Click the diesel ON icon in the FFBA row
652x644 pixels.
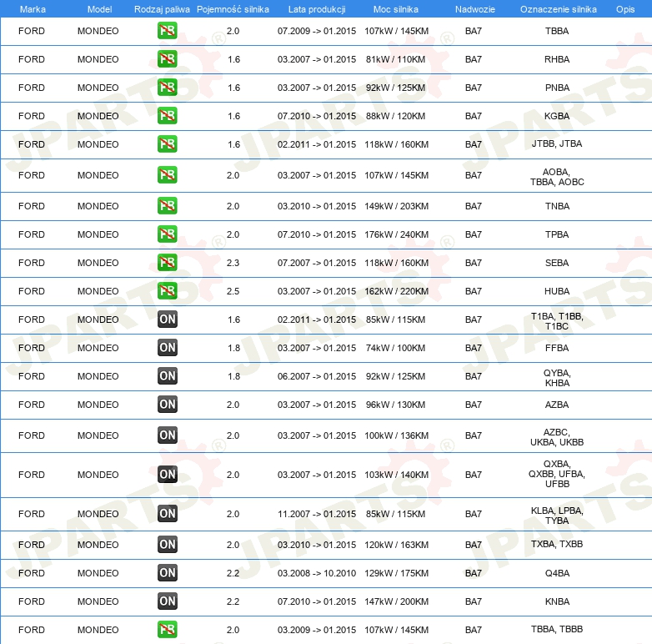click(168, 348)
